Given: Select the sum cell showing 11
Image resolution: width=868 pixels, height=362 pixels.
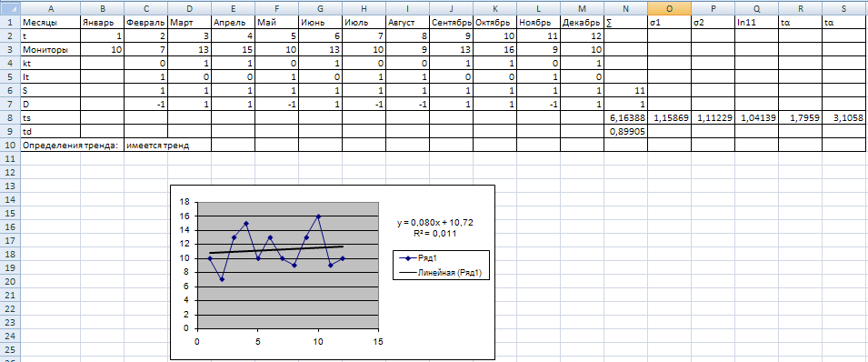Looking at the screenshot, I should click(x=625, y=90).
